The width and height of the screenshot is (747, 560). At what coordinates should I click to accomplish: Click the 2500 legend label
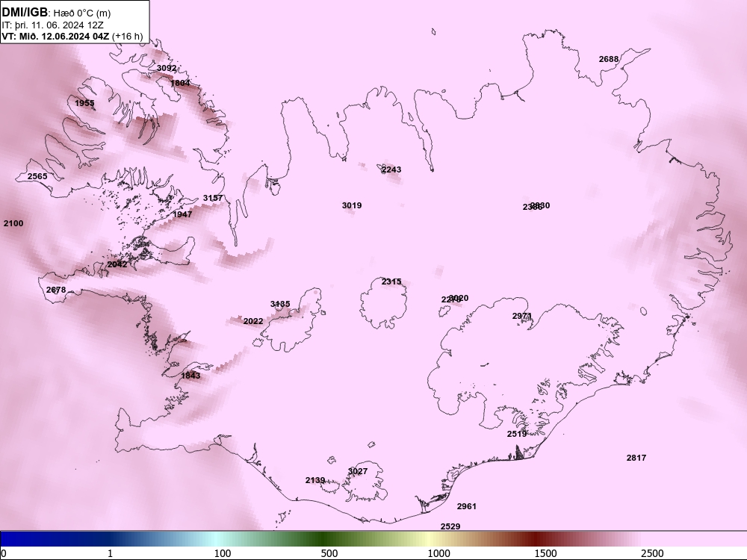tap(652, 553)
